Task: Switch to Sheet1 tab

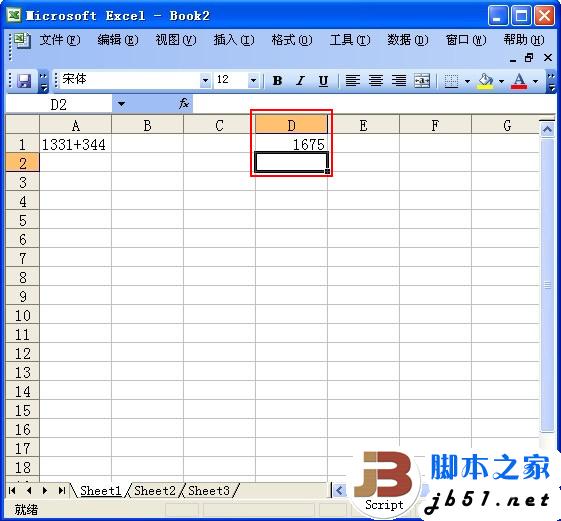Action: [101, 491]
